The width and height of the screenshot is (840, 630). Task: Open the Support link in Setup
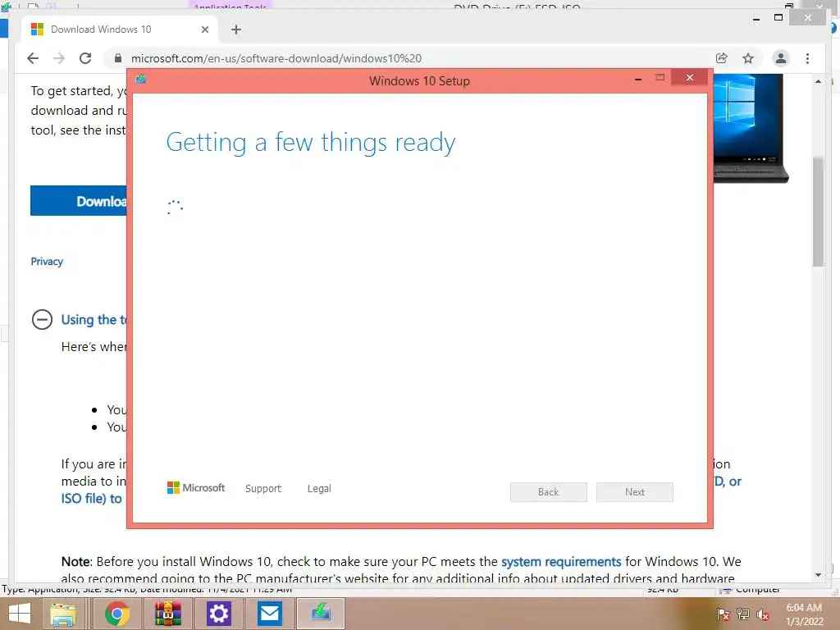263,489
